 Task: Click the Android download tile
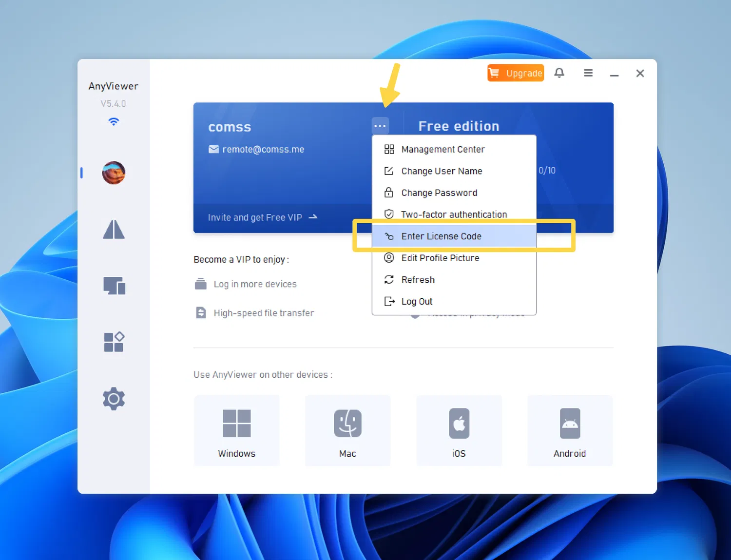click(x=570, y=431)
